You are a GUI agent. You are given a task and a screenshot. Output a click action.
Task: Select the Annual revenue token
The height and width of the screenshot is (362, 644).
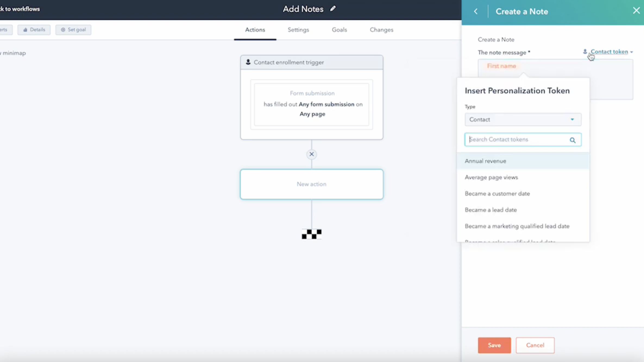click(486, 161)
